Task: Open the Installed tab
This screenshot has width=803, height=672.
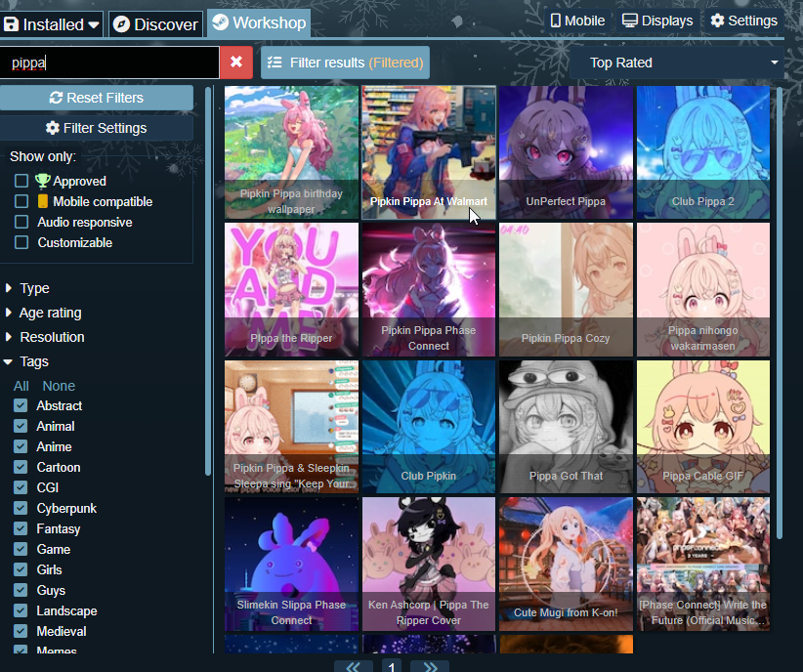Action: click(x=51, y=24)
